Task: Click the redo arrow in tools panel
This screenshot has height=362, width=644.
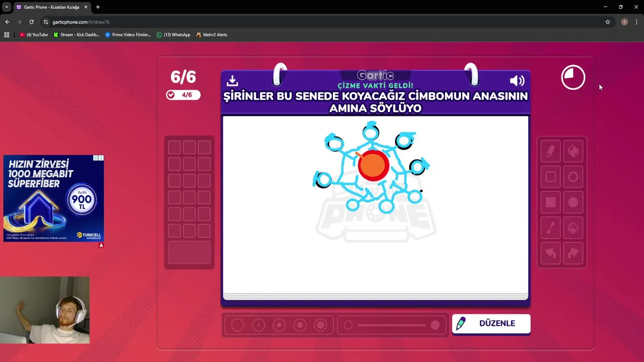Action: [x=573, y=254]
